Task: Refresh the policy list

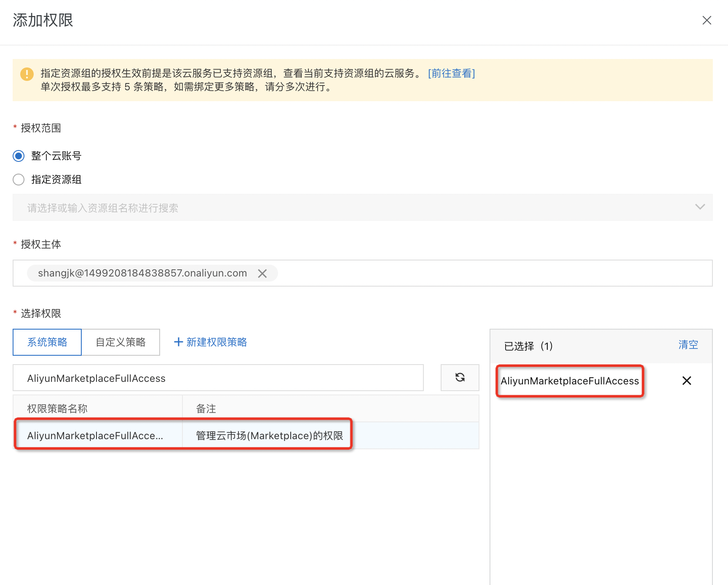Action: pyautogui.click(x=460, y=378)
